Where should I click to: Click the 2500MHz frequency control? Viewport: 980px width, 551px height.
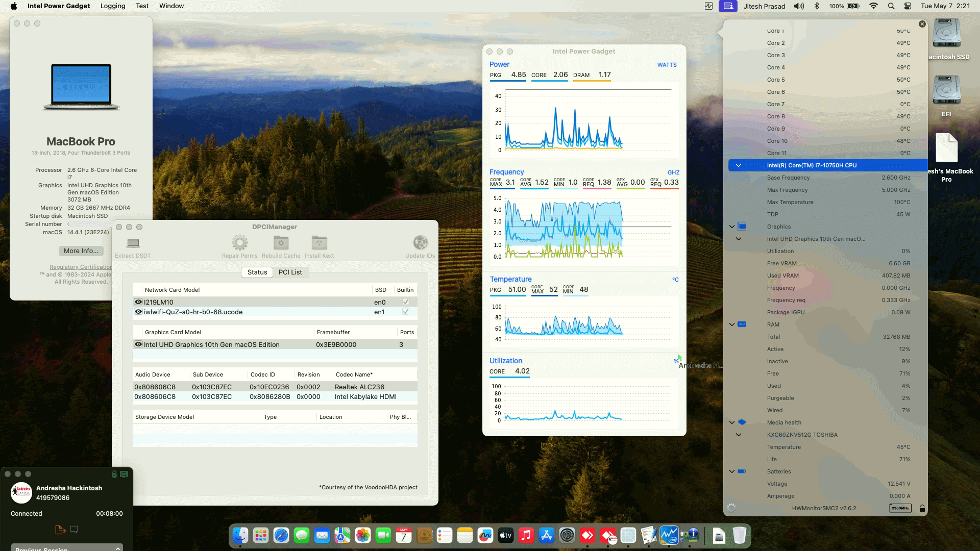(900, 508)
